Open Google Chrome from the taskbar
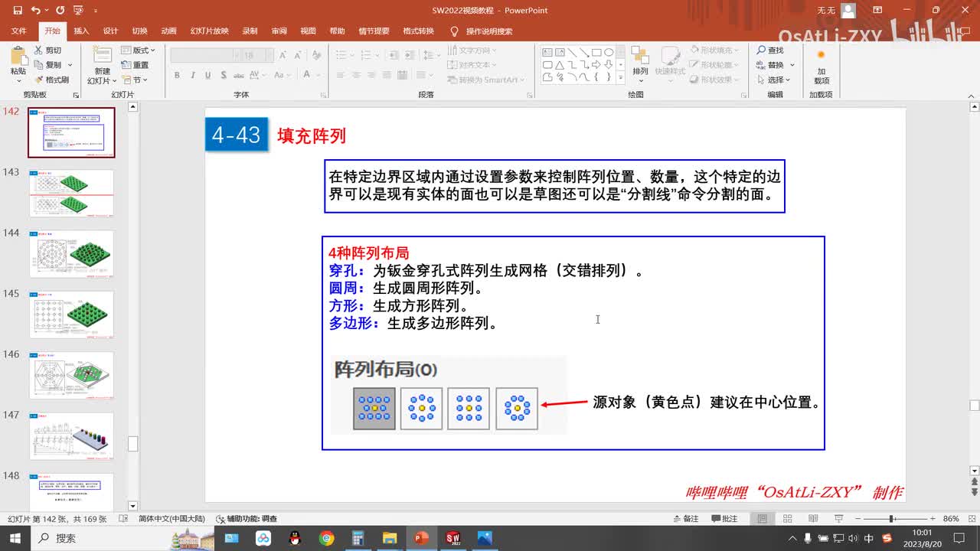 (x=327, y=538)
